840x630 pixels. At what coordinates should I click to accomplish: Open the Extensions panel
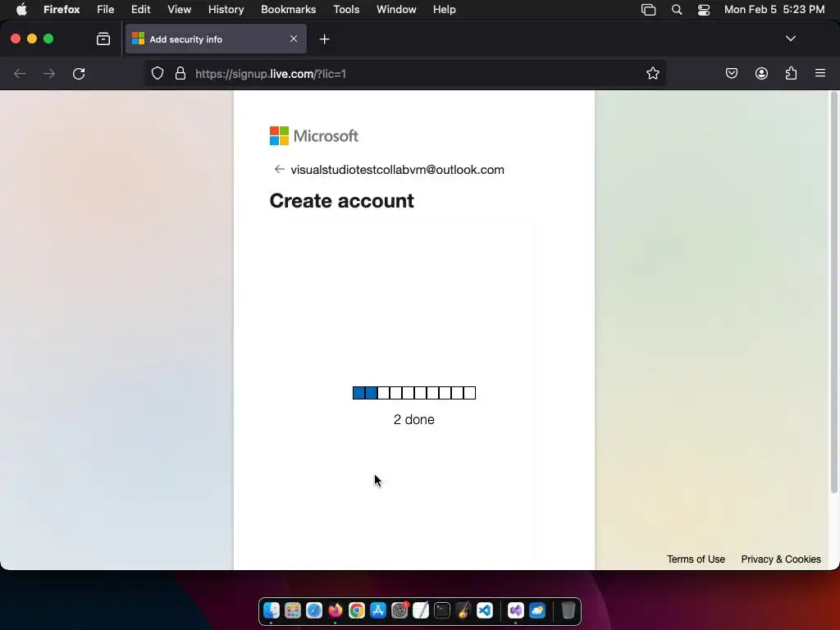pyautogui.click(x=791, y=73)
